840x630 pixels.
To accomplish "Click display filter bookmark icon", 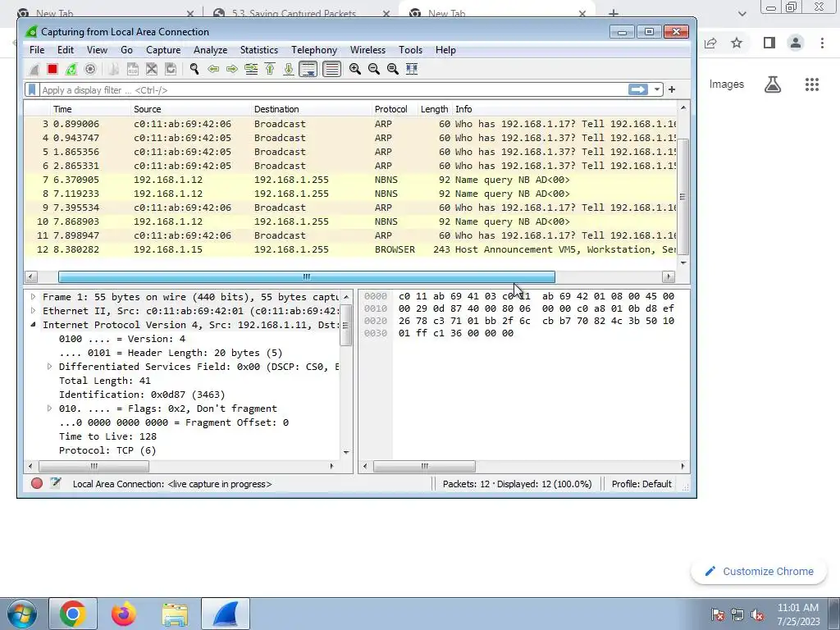I will pos(32,89).
